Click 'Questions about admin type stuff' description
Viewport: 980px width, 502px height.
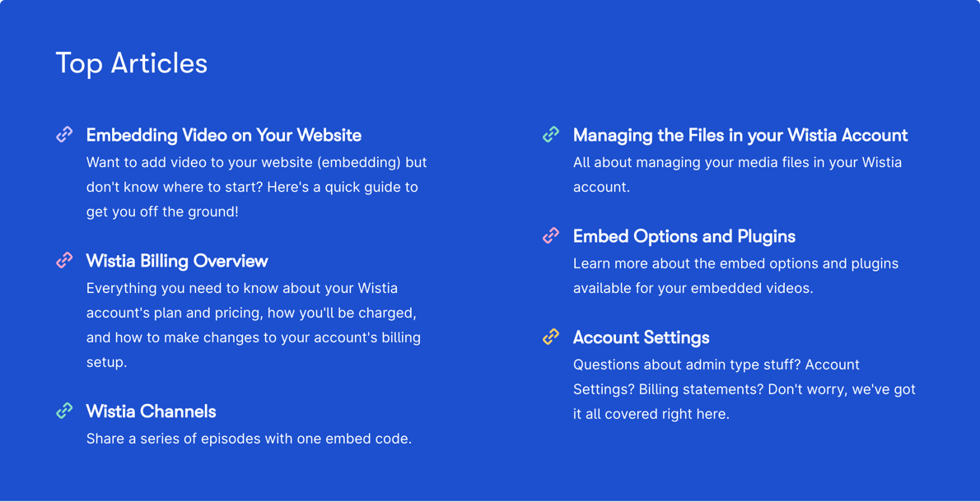(744, 389)
